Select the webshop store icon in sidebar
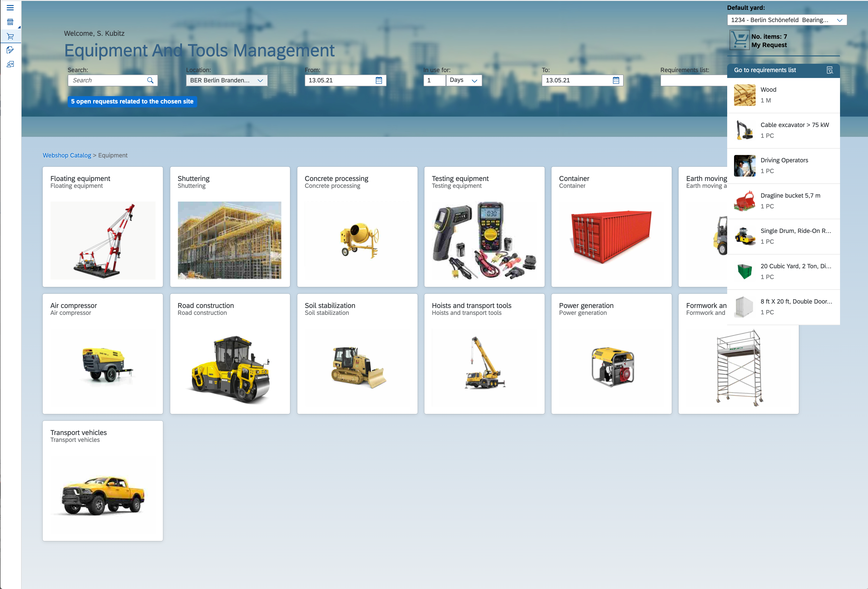This screenshot has width=868, height=589. (x=10, y=22)
